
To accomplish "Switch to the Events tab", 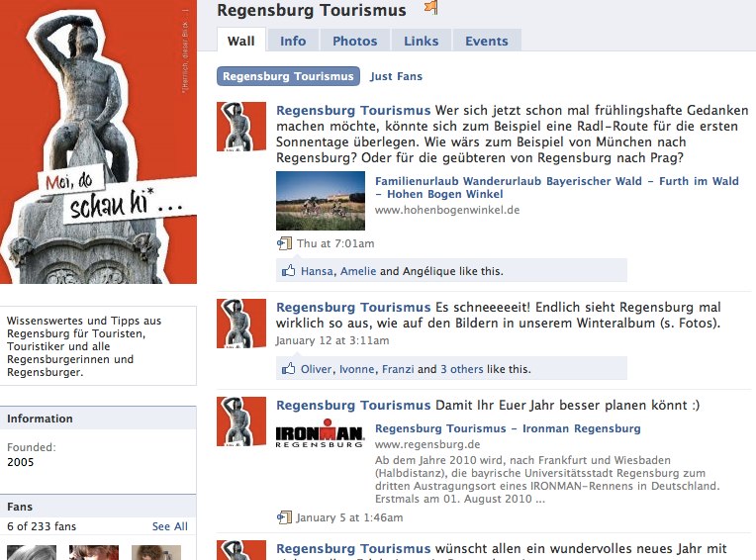I will point(487,41).
